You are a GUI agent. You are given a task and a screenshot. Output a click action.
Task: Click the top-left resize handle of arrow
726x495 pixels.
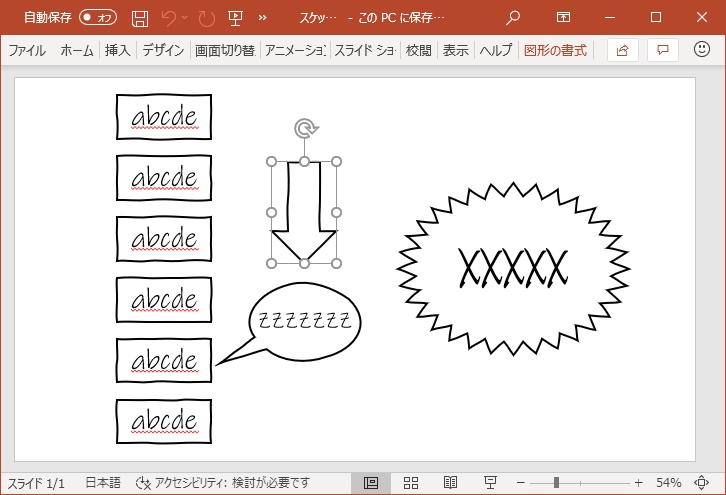click(272, 162)
